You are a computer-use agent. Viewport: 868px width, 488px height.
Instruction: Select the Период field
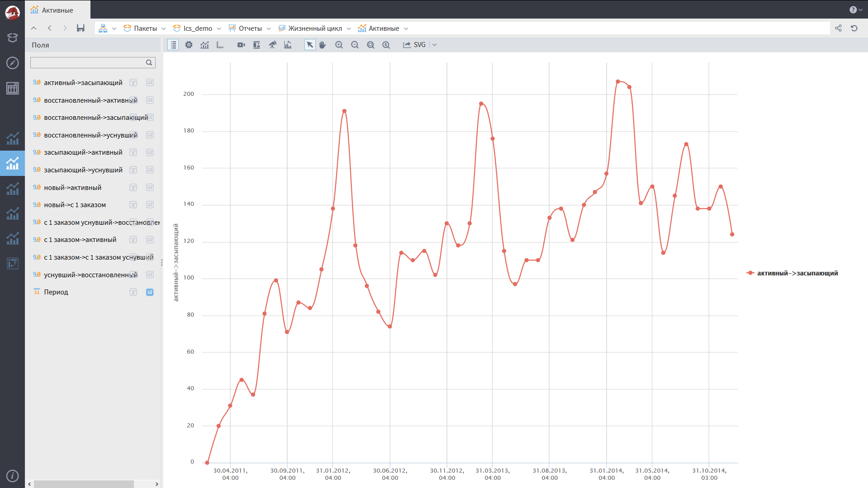[56, 292]
